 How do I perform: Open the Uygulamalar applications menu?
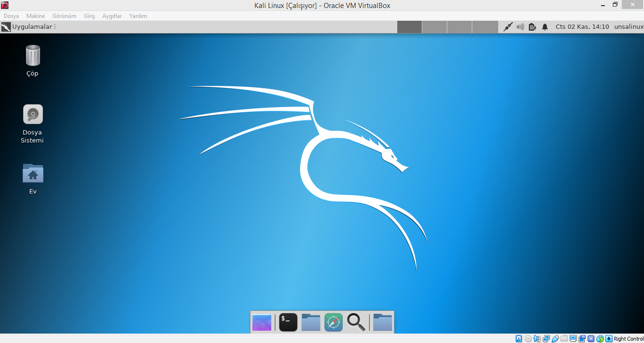point(32,27)
